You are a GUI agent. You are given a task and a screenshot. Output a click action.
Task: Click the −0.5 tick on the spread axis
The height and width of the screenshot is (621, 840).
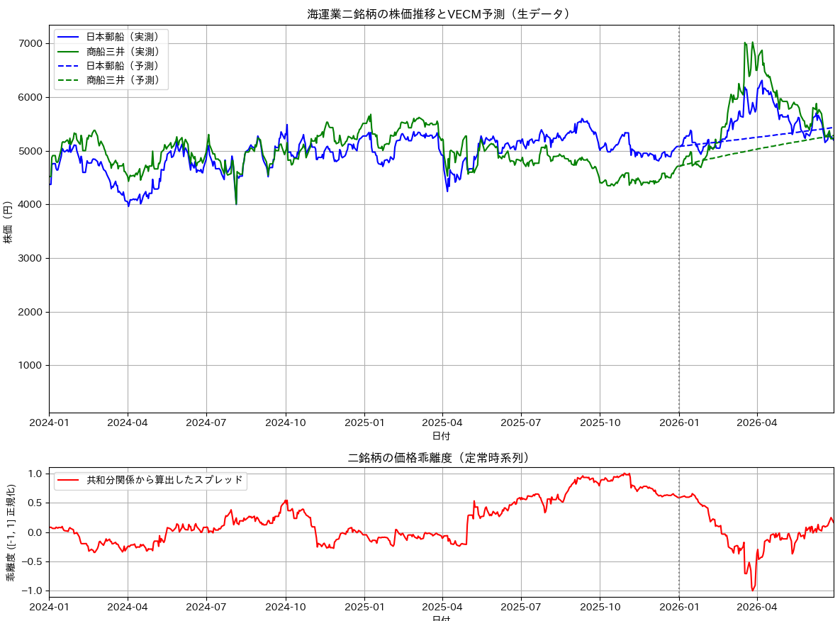[31, 562]
